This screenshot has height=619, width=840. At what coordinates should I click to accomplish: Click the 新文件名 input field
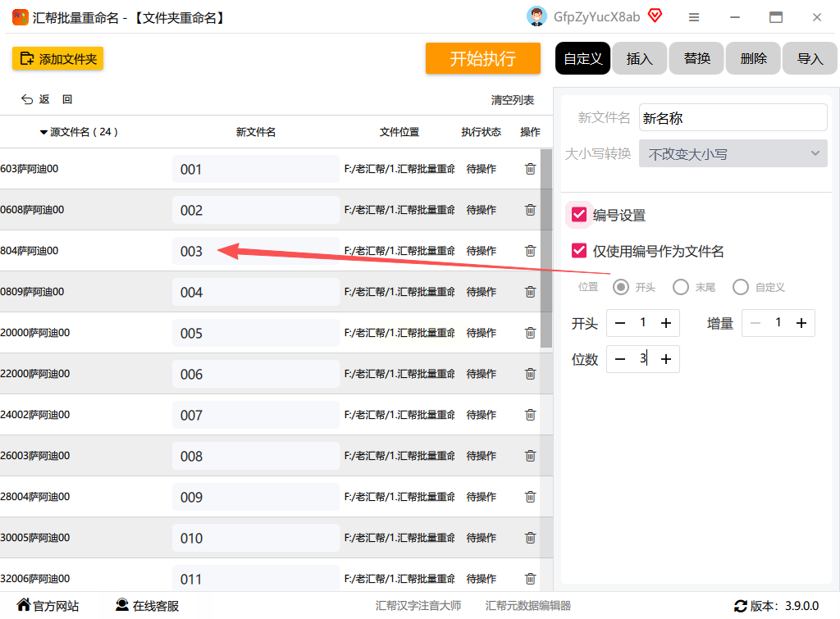pyautogui.click(x=733, y=118)
